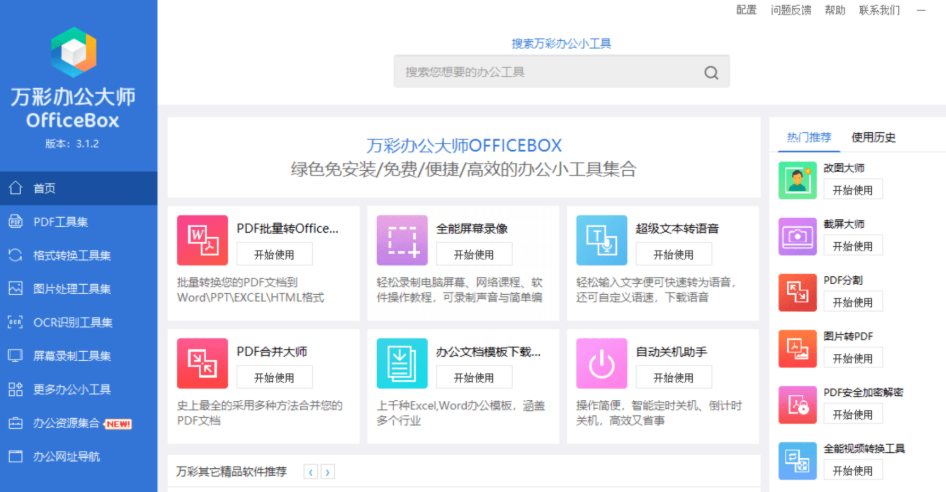Click the 超级文本转语音 blue icon
This screenshot has height=492, width=946.
click(x=602, y=240)
